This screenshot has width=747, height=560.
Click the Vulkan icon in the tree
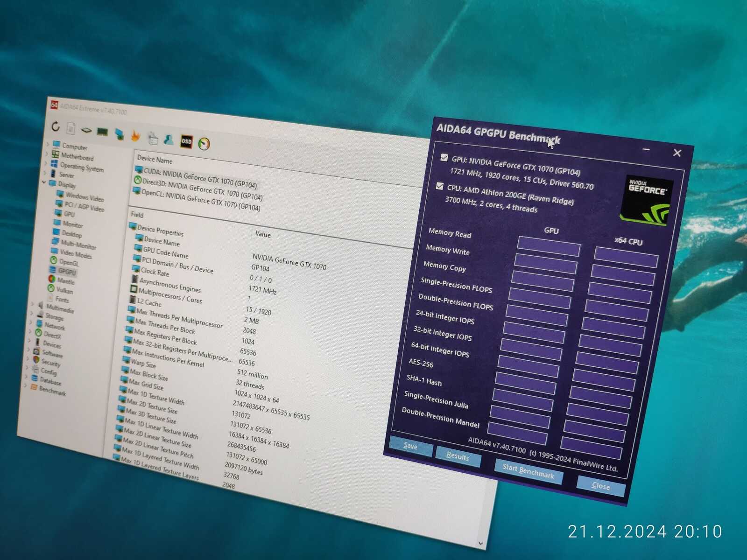click(x=51, y=288)
